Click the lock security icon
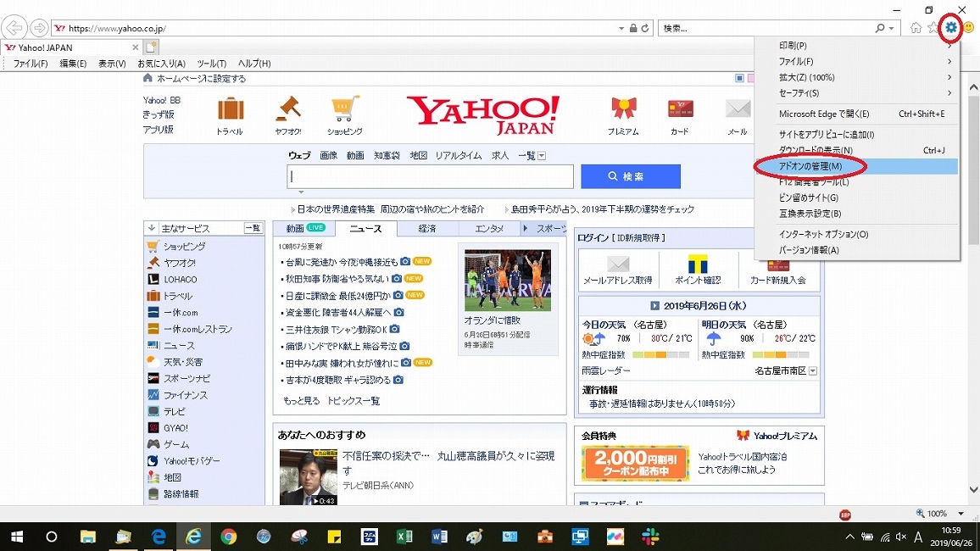 pos(633,28)
